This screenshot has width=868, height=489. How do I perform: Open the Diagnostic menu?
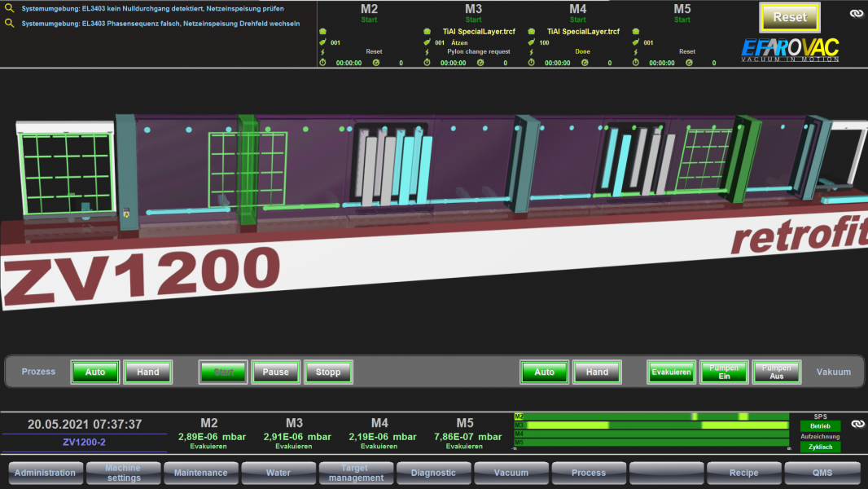tap(433, 473)
